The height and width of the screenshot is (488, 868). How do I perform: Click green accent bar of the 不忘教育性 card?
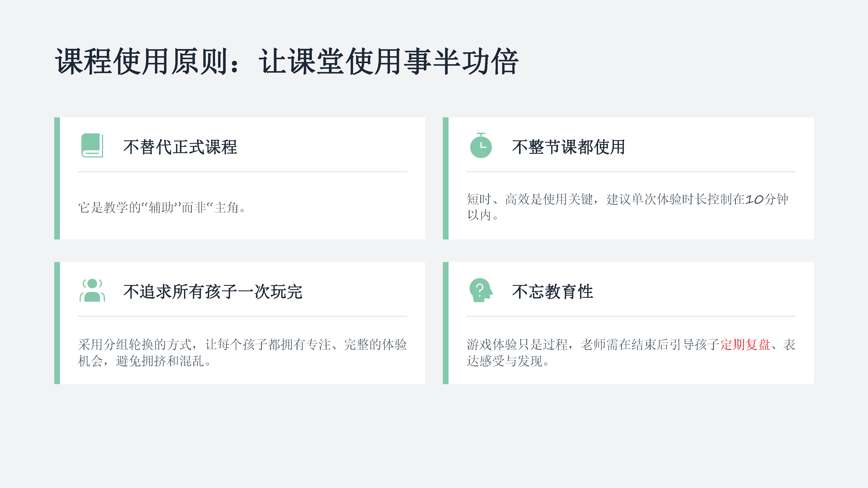click(446, 323)
